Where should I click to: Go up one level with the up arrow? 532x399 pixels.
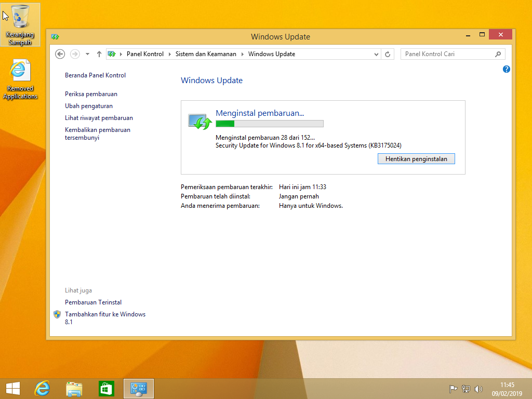point(99,54)
